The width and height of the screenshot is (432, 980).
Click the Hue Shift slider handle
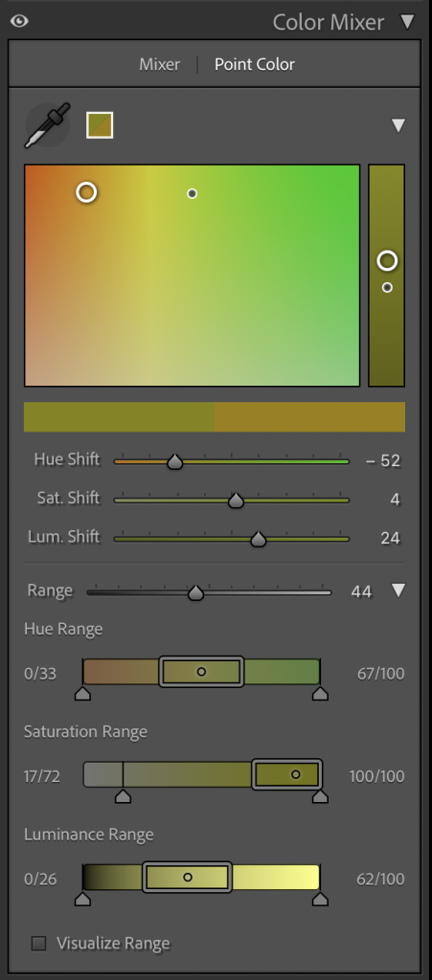tap(175, 462)
